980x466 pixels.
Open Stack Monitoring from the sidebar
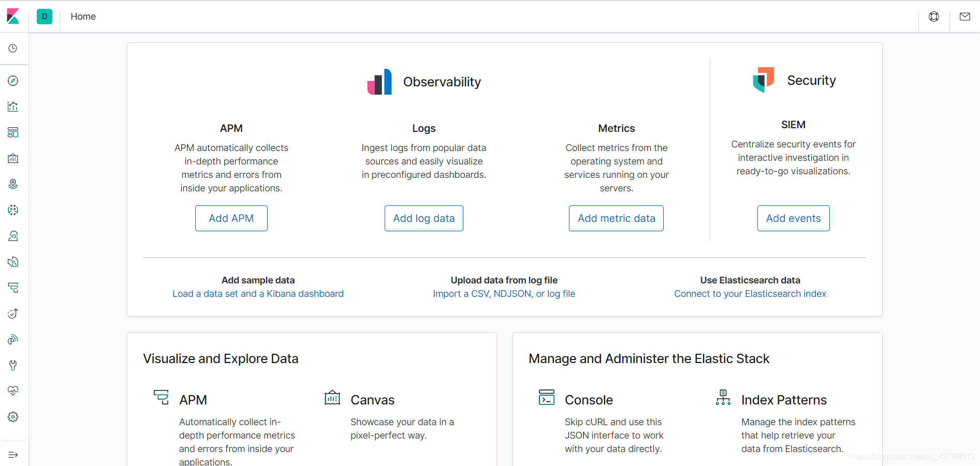click(13, 391)
